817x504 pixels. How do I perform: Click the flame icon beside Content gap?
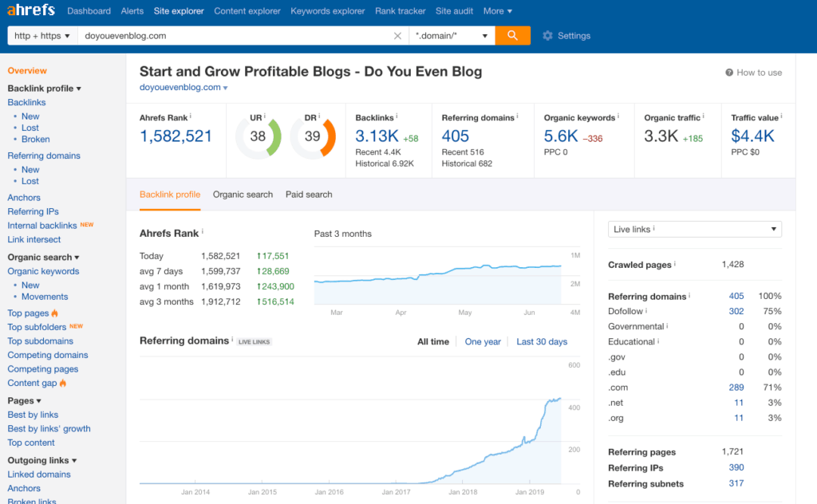tap(63, 383)
